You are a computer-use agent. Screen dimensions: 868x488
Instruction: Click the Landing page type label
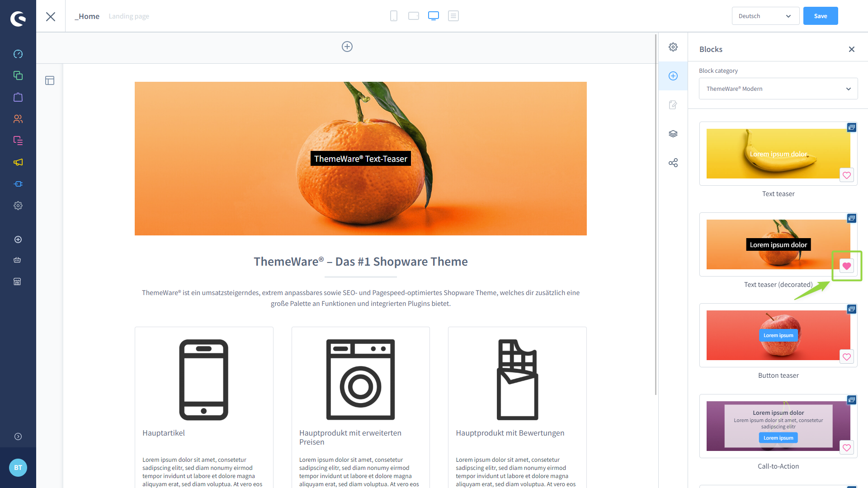(x=129, y=16)
